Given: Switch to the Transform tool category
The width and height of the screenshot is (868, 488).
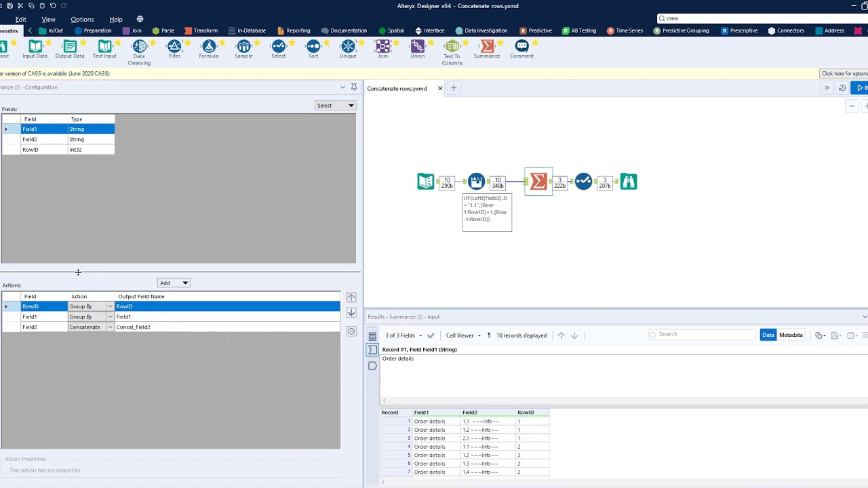Looking at the screenshot, I should point(200,30).
